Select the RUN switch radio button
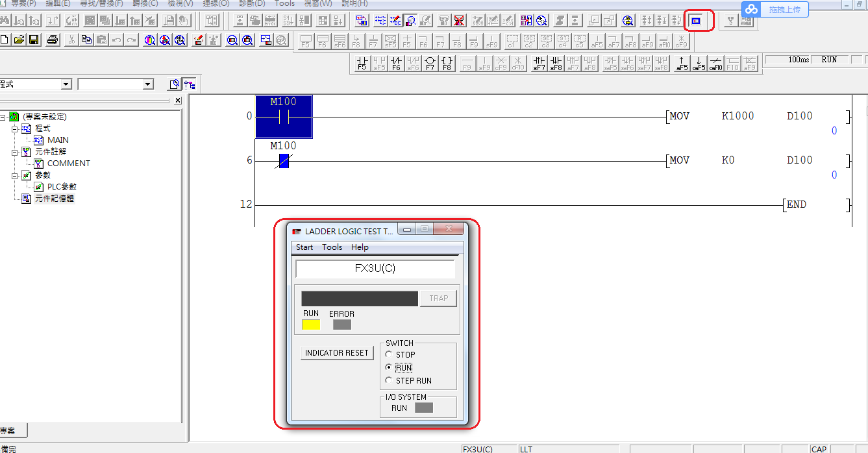868x453 pixels. click(x=389, y=367)
